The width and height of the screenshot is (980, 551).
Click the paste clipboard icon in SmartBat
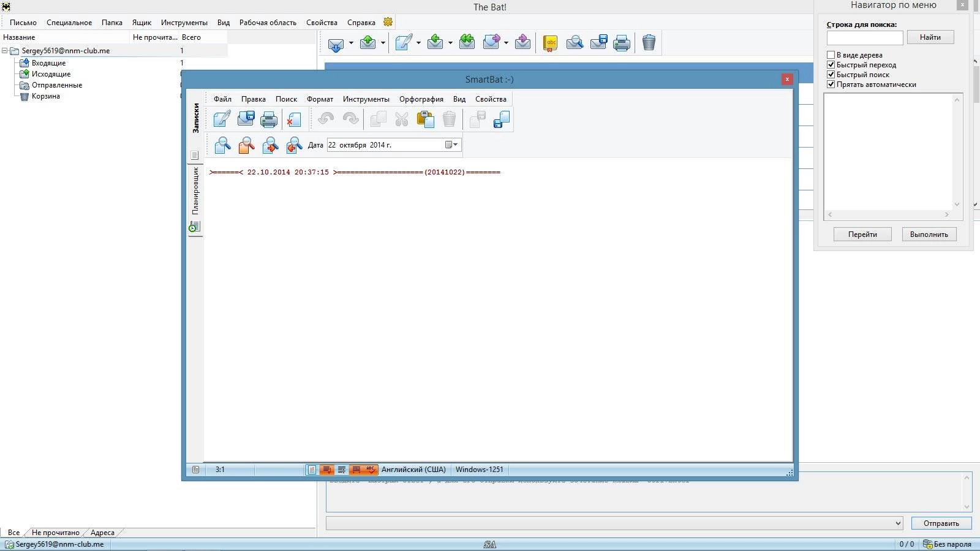425,119
